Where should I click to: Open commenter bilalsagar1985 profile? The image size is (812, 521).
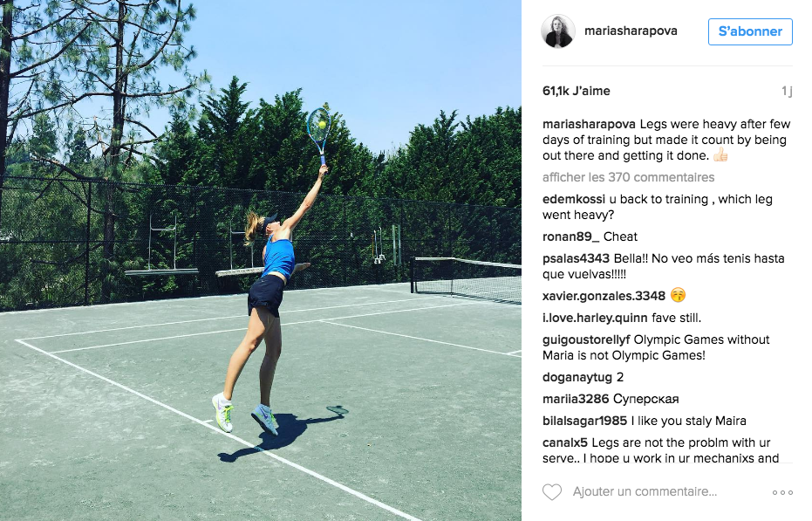[x=584, y=421]
